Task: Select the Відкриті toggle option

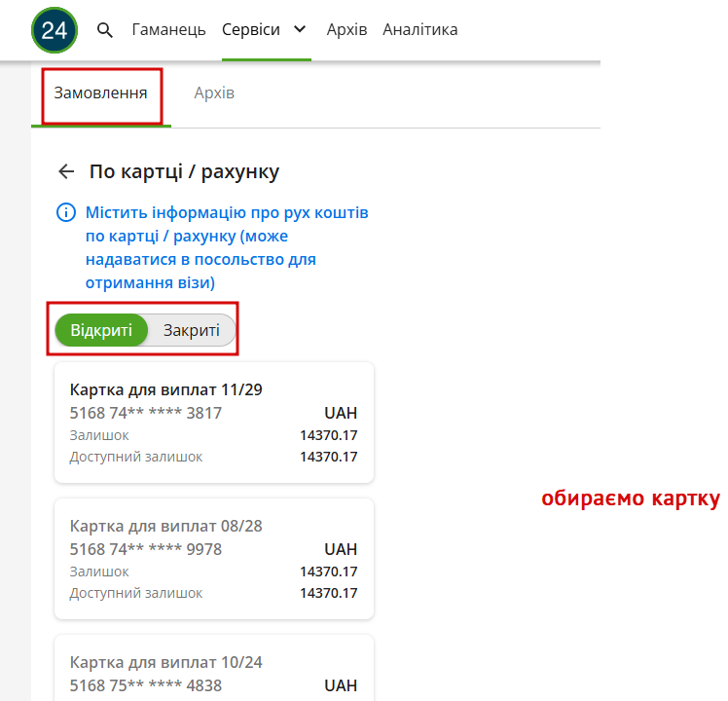Action: [101, 330]
